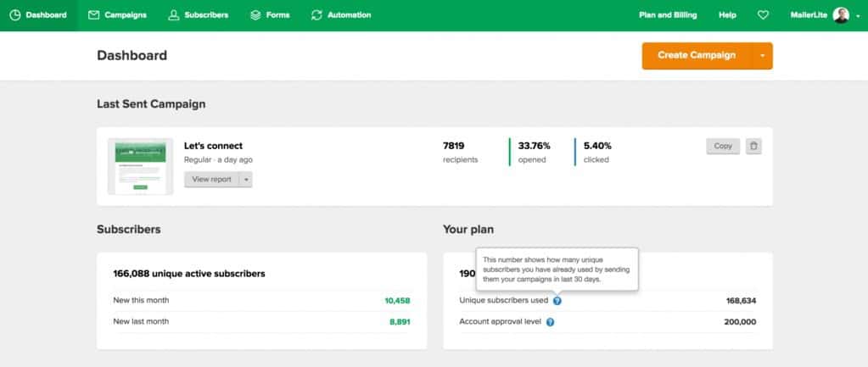Click the 10,458 new this month value
868x367 pixels.
point(397,301)
